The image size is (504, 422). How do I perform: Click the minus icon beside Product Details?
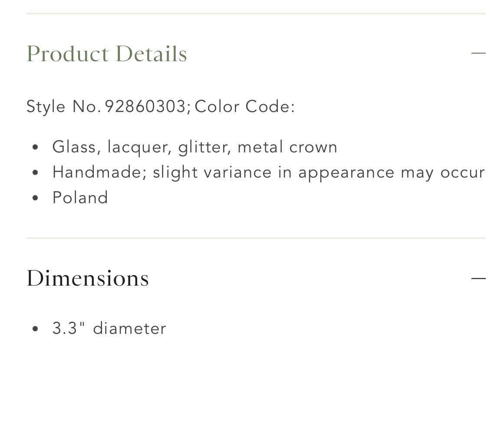pyautogui.click(x=478, y=53)
